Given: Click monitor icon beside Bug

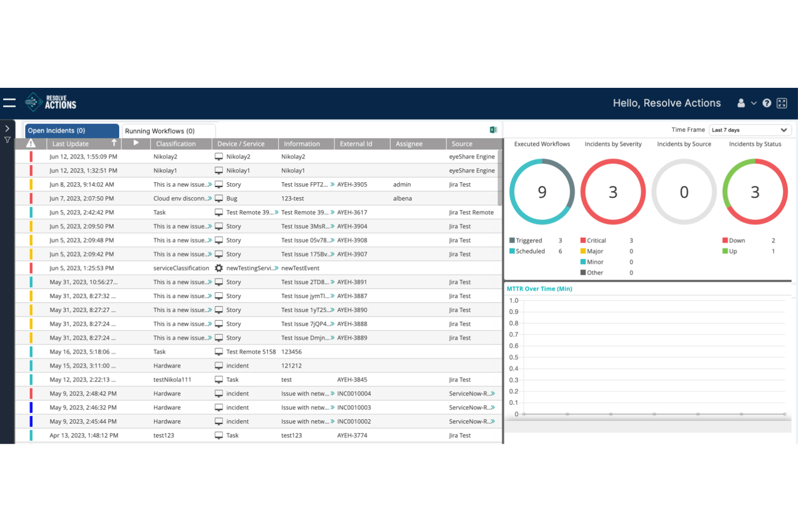Looking at the screenshot, I should pos(218,198).
